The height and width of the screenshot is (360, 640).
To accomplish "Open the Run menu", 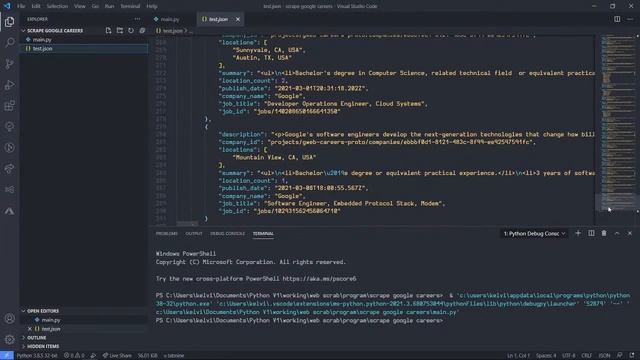I will point(109,6).
